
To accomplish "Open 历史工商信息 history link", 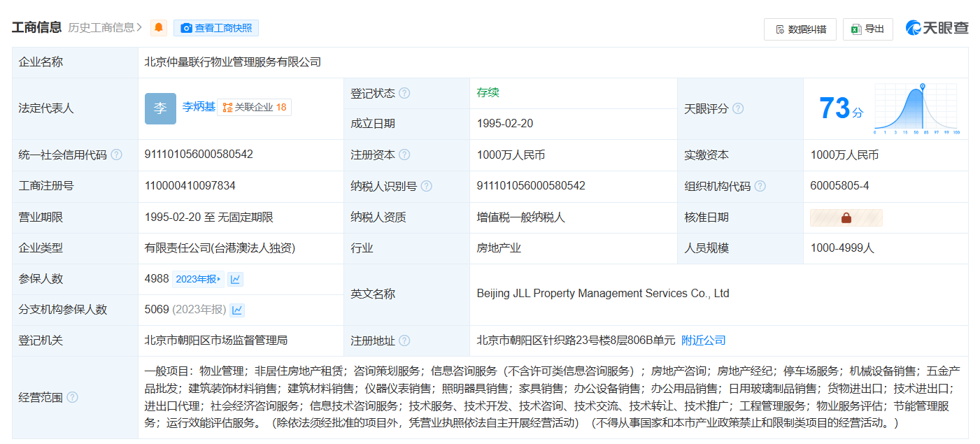I will (x=106, y=28).
